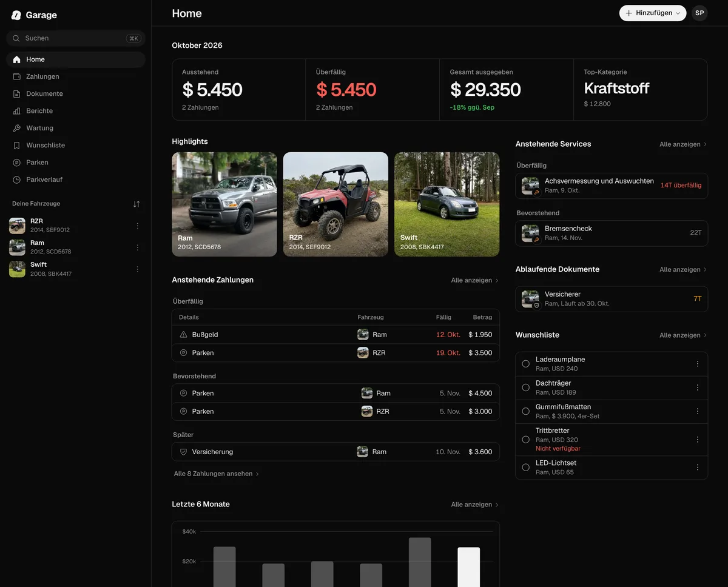Open the Hinzufügen dropdown button
728x587 pixels.
pyautogui.click(x=653, y=13)
